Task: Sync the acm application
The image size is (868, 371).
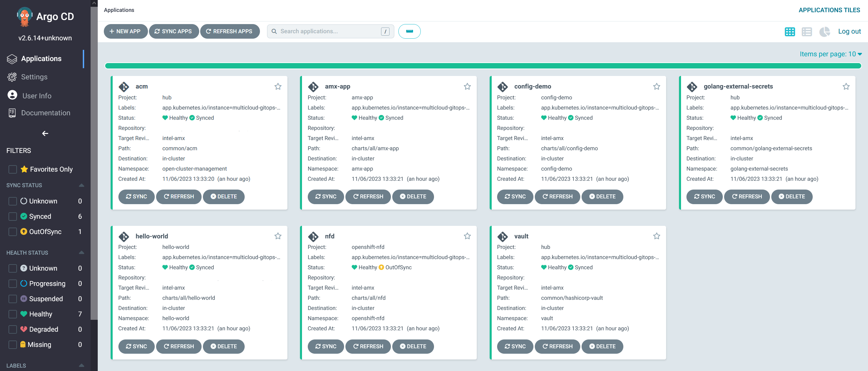Action: click(136, 197)
